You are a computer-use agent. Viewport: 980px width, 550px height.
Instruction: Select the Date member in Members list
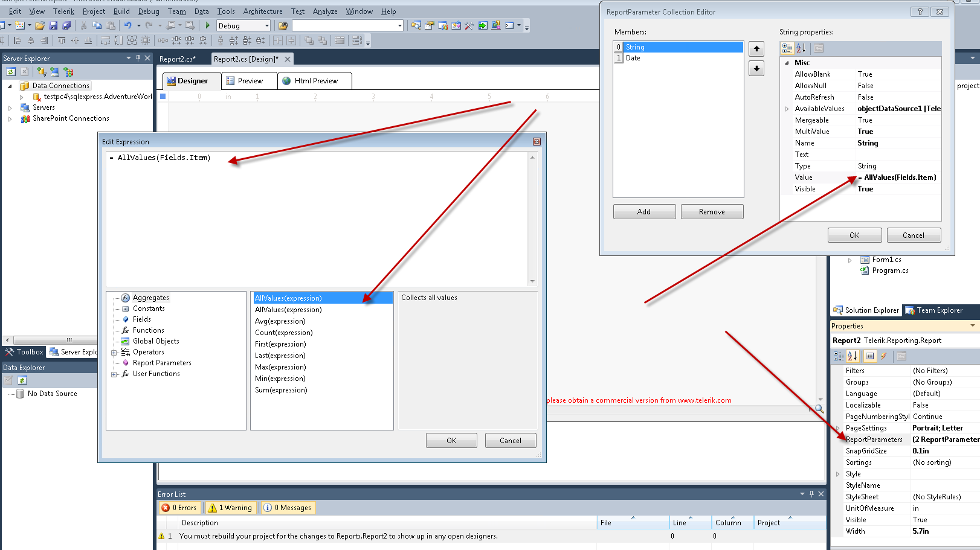coord(678,58)
